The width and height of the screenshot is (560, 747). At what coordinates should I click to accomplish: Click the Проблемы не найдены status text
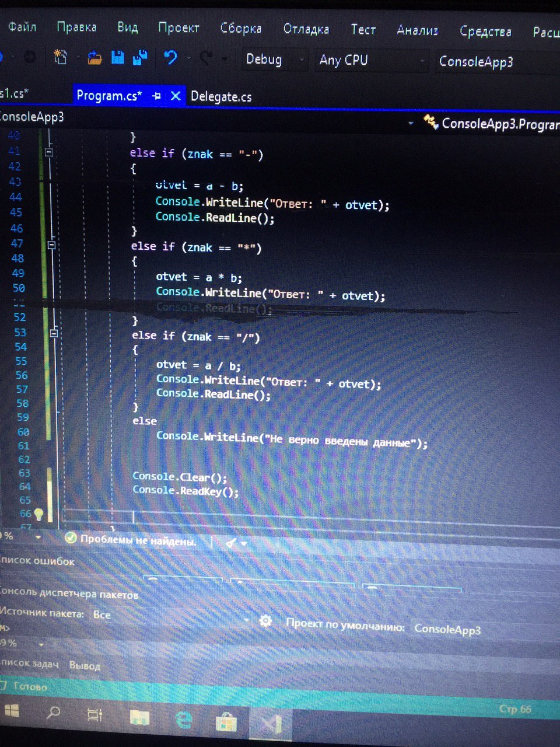(x=137, y=540)
